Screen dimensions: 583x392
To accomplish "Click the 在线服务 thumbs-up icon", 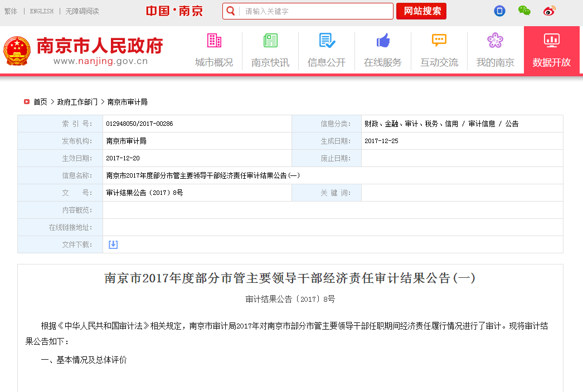I will [383, 41].
